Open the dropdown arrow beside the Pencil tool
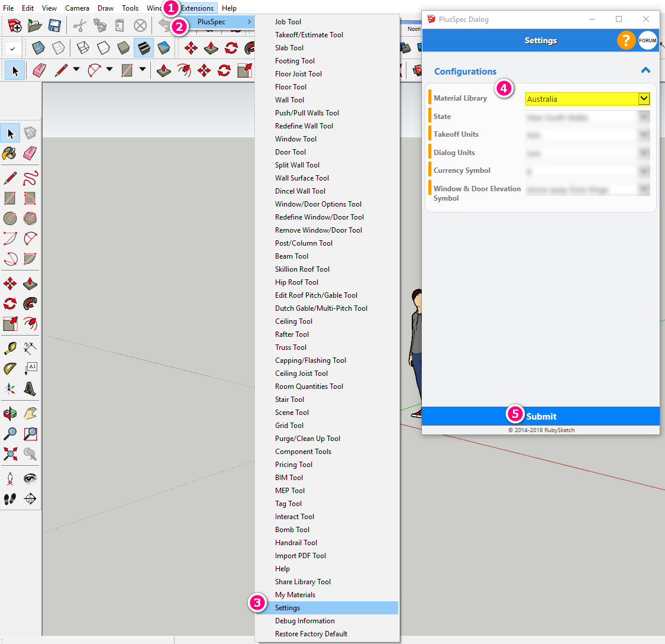This screenshot has width=665, height=644. pos(76,69)
